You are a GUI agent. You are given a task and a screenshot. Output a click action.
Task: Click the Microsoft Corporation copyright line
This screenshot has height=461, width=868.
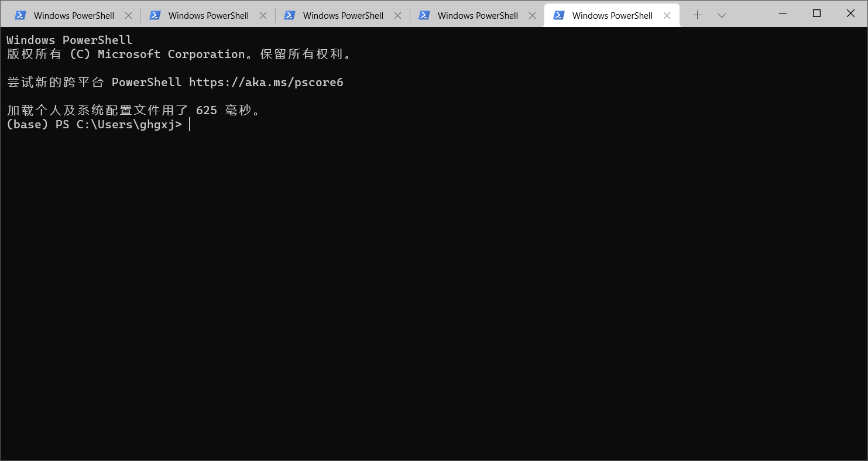pos(179,54)
